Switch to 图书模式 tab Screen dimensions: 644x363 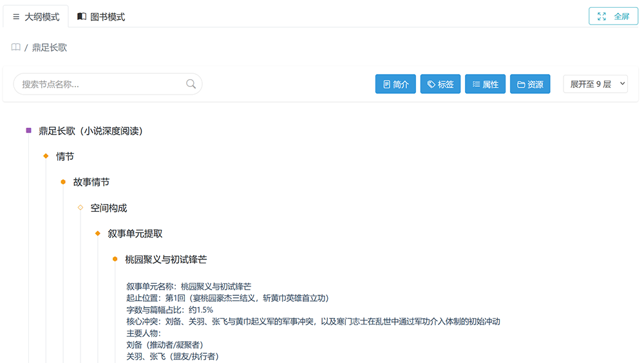[x=101, y=17]
